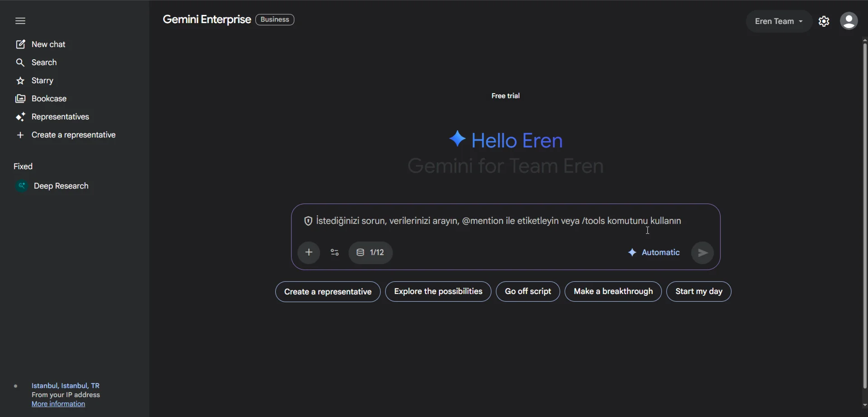Screen dimensions: 868x417
Task: Click the Explore the possibilities chip
Action: point(438,292)
